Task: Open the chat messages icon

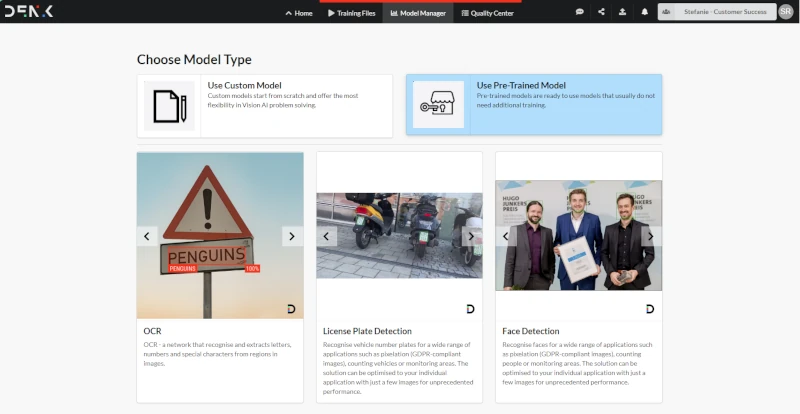Action: click(x=579, y=12)
